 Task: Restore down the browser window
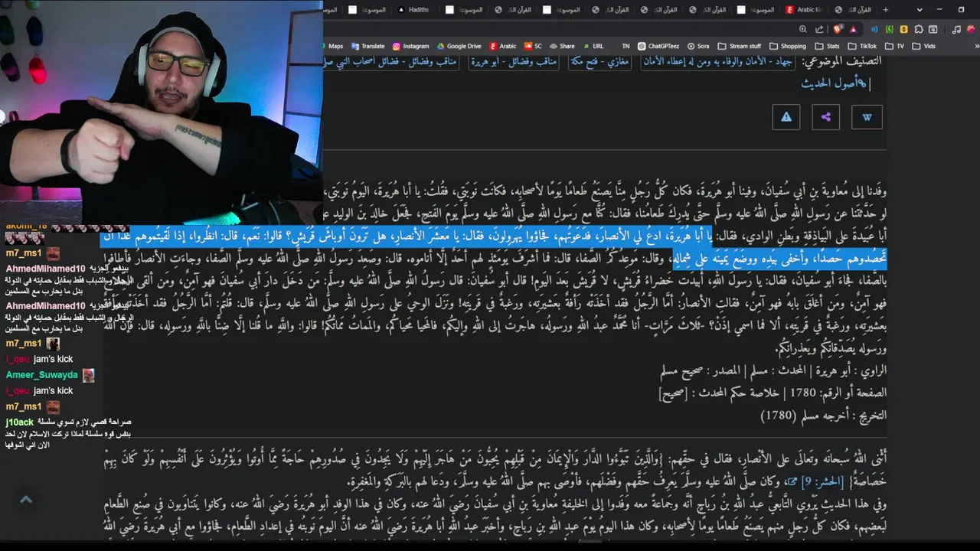tap(961, 10)
